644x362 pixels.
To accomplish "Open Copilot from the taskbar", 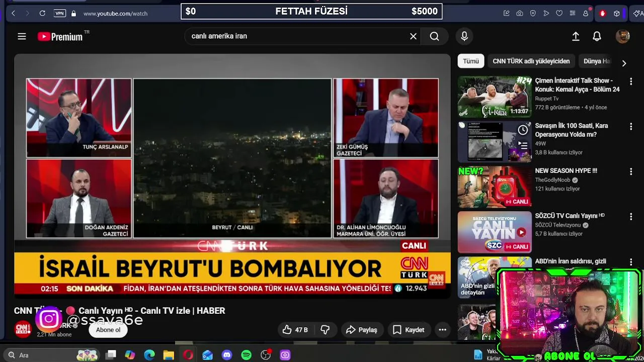I will [130, 355].
